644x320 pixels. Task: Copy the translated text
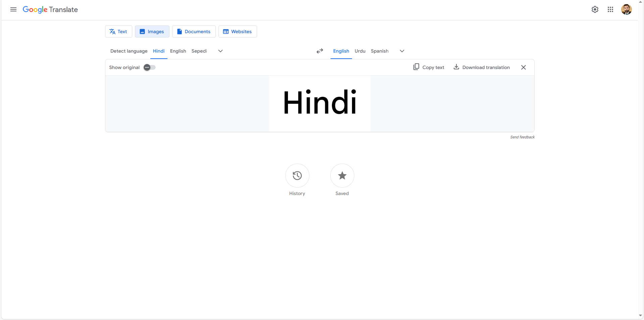coord(429,67)
